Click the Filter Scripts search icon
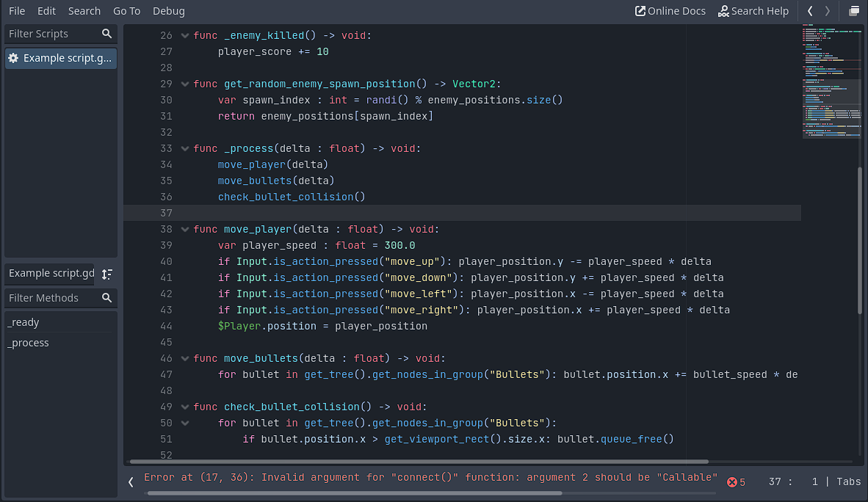 (106, 34)
